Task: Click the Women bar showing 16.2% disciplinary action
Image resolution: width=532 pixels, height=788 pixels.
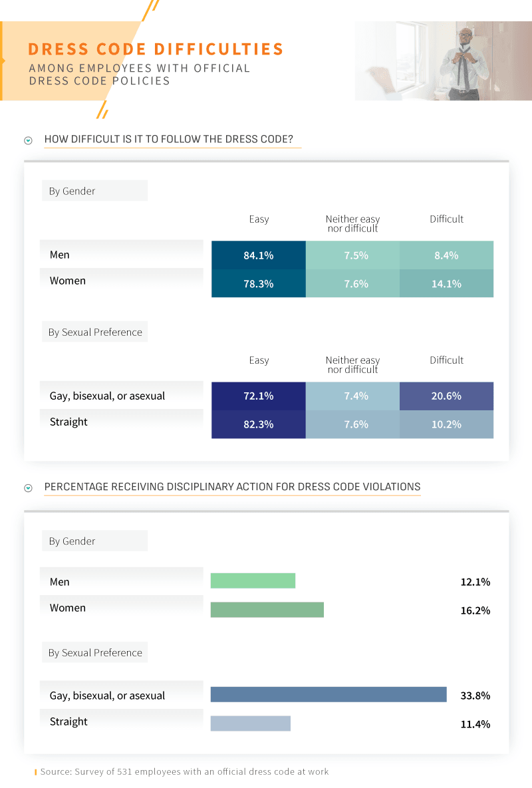Action: click(267, 610)
